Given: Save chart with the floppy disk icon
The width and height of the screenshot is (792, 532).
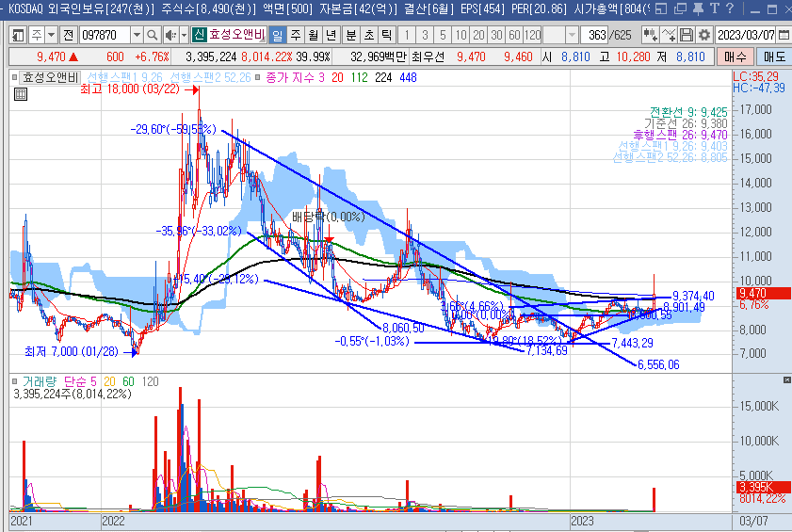Looking at the screenshot, I should [x=686, y=35].
